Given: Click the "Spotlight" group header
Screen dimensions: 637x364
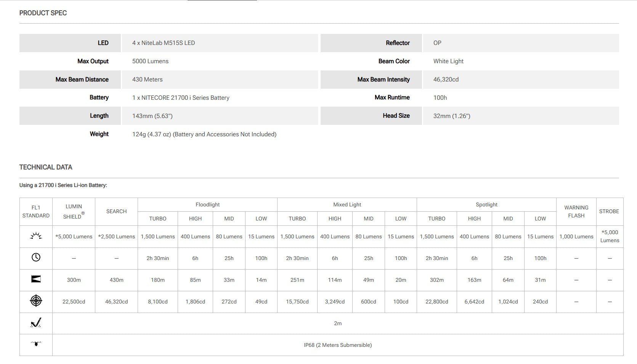Looking at the screenshot, I should pos(486,205).
